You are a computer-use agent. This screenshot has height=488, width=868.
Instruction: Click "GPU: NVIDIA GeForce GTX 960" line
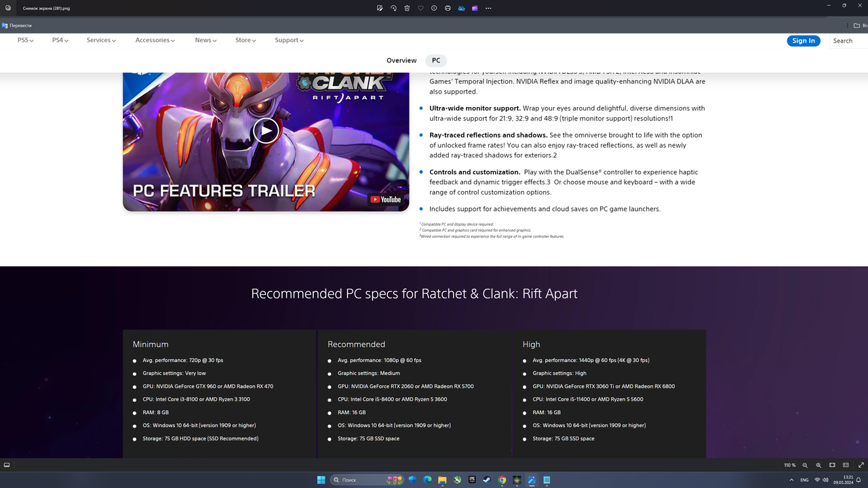pos(208,386)
